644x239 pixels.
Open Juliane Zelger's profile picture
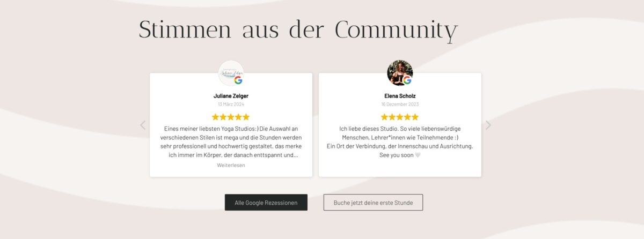tap(231, 73)
